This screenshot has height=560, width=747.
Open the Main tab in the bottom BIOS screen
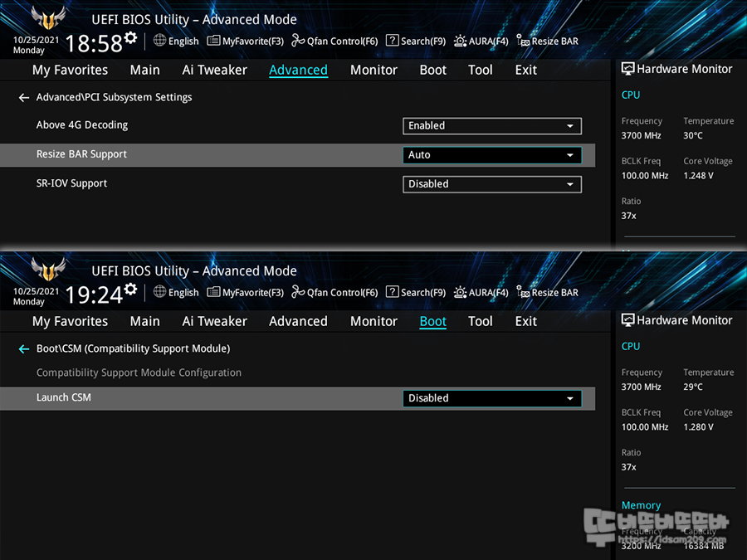click(x=144, y=321)
